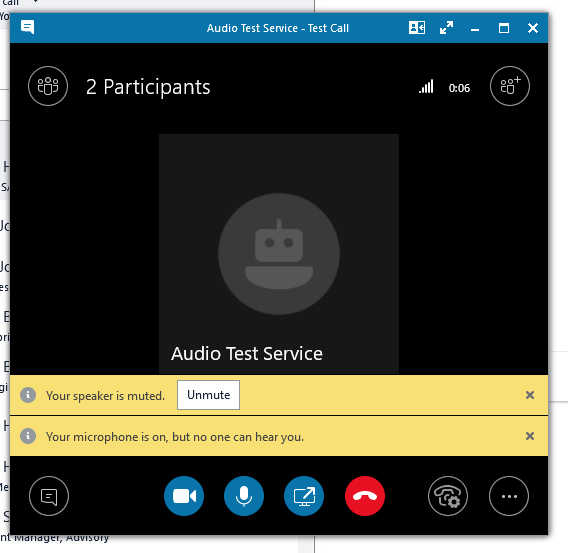Screen dimensions: 568x553
Task: View the call signal strength indicator
Action: click(426, 87)
